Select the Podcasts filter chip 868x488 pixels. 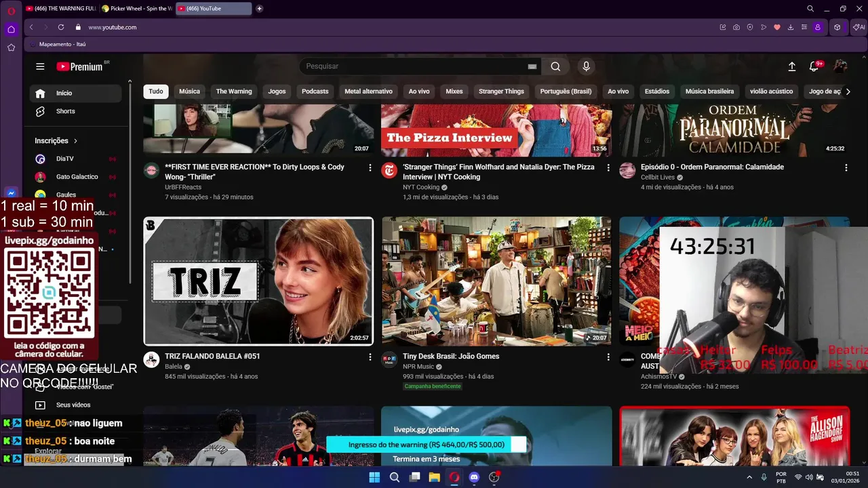click(x=315, y=91)
